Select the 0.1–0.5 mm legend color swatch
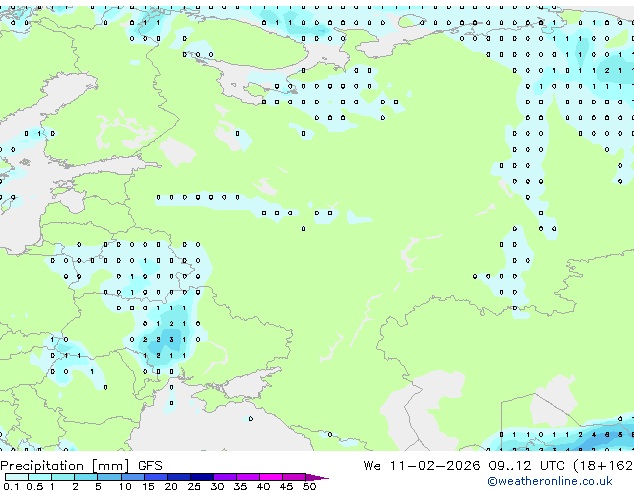Screen dimensions: 634x490 tap(17, 477)
